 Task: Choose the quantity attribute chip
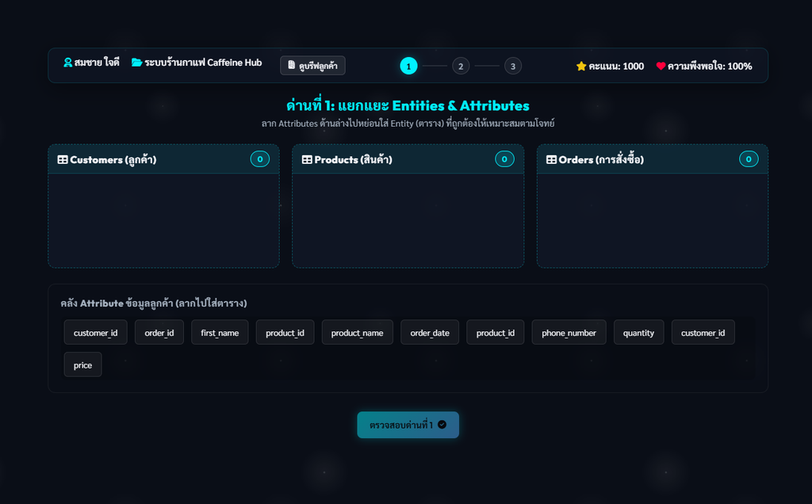(638, 333)
